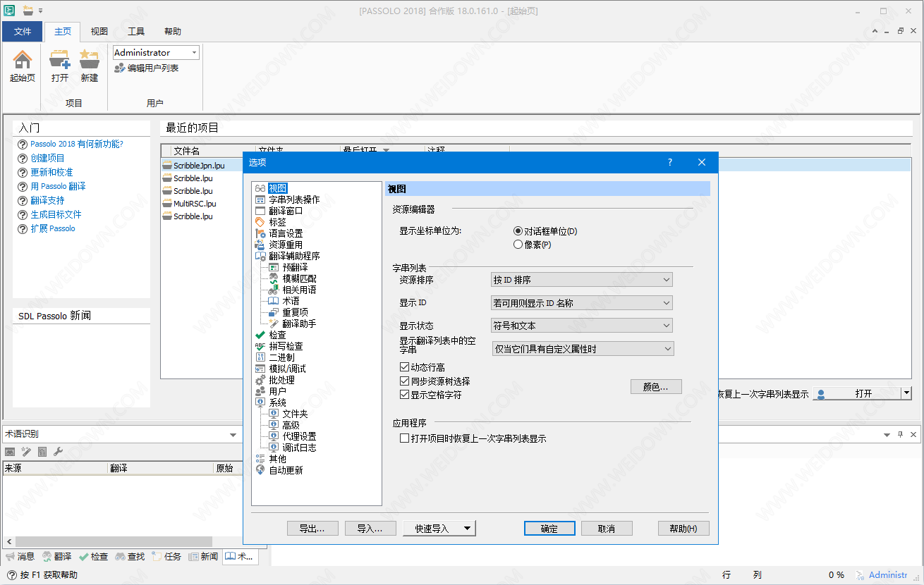
Task: Open the Administrator user dropdown
Action: pyautogui.click(x=194, y=53)
